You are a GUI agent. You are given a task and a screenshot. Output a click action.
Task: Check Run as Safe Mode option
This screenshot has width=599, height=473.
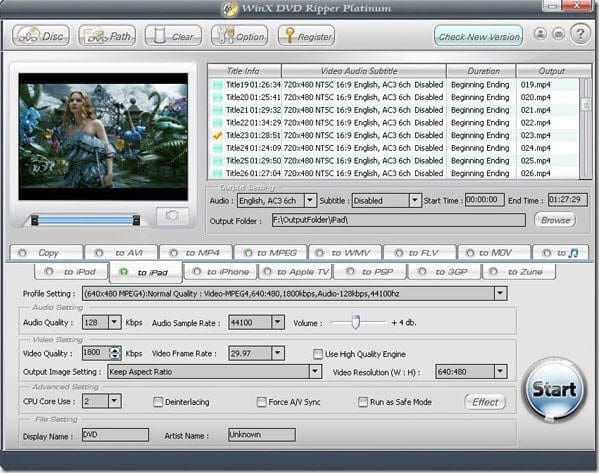363,402
